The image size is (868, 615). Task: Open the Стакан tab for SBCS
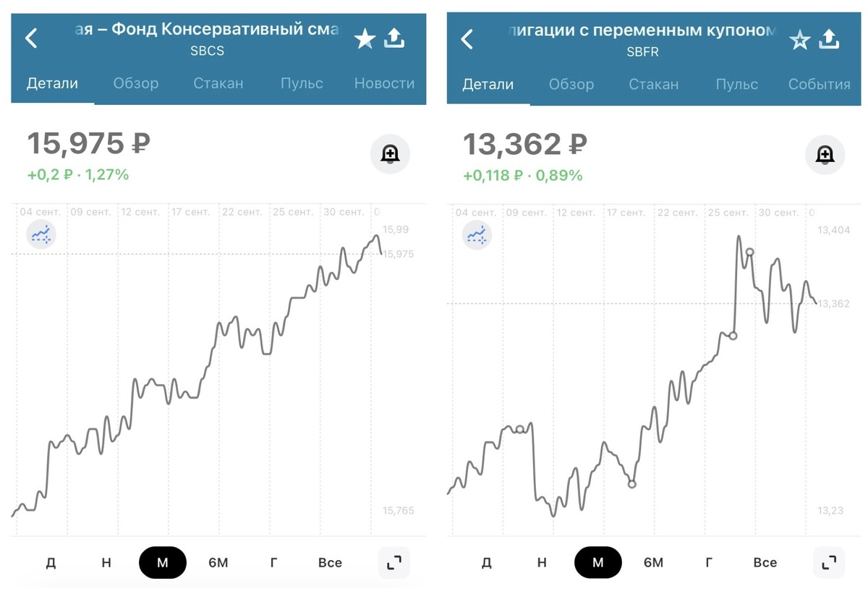tap(218, 84)
